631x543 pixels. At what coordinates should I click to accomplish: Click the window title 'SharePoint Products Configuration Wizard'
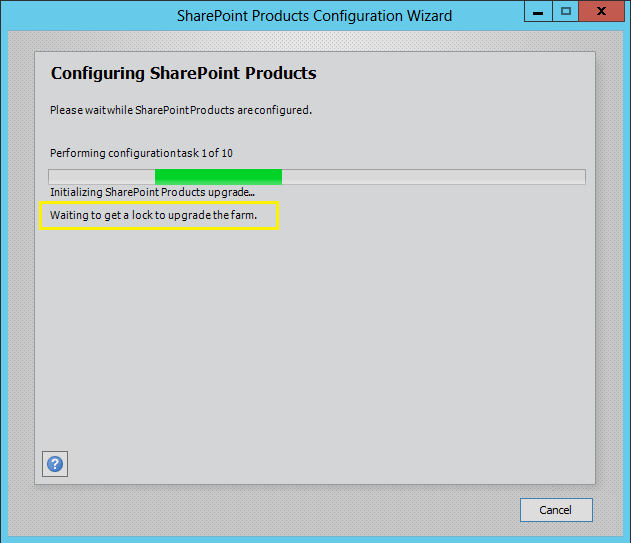pos(314,15)
